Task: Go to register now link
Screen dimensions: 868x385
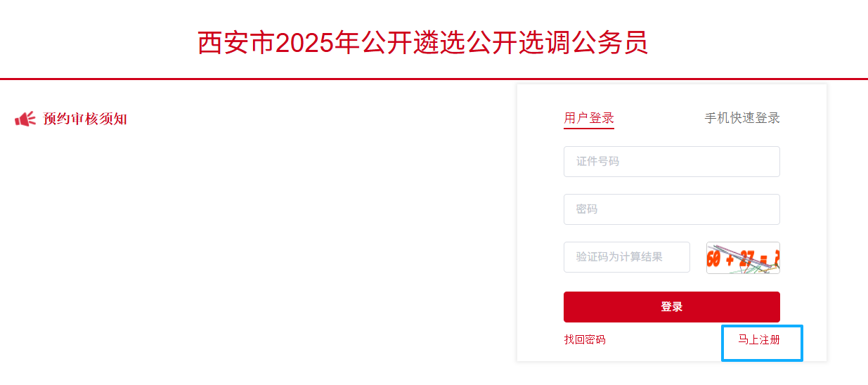Action: coord(759,340)
